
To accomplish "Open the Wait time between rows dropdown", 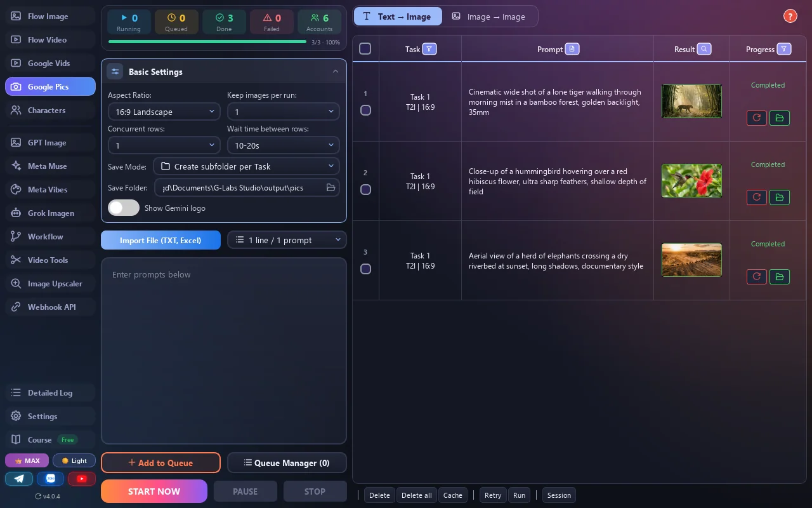I will pos(284,145).
